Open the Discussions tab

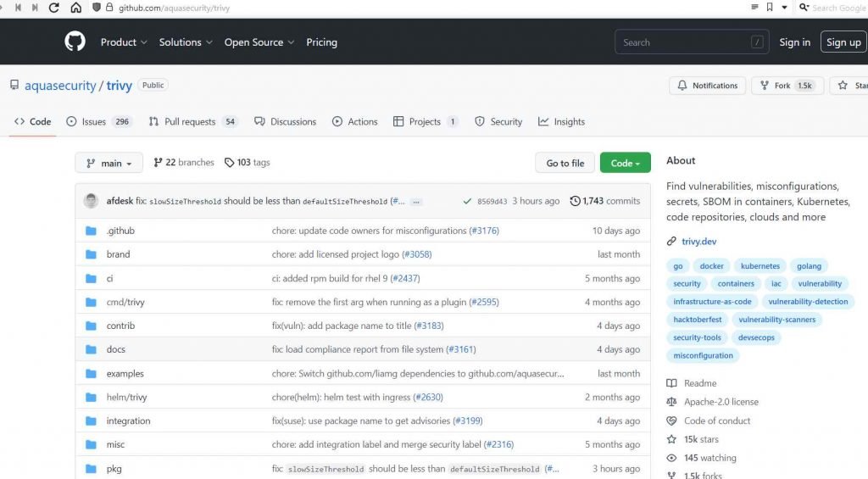pos(285,122)
